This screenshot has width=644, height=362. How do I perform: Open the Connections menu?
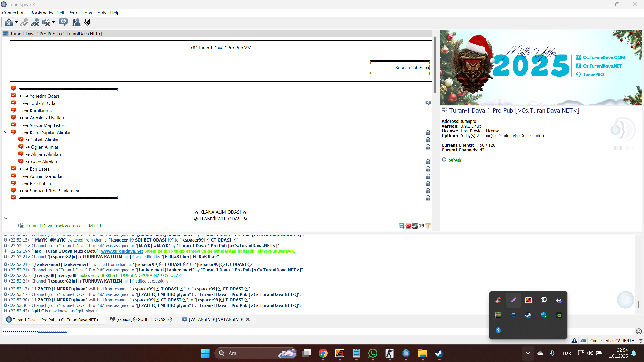pyautogui.click(x=14, y=13)
